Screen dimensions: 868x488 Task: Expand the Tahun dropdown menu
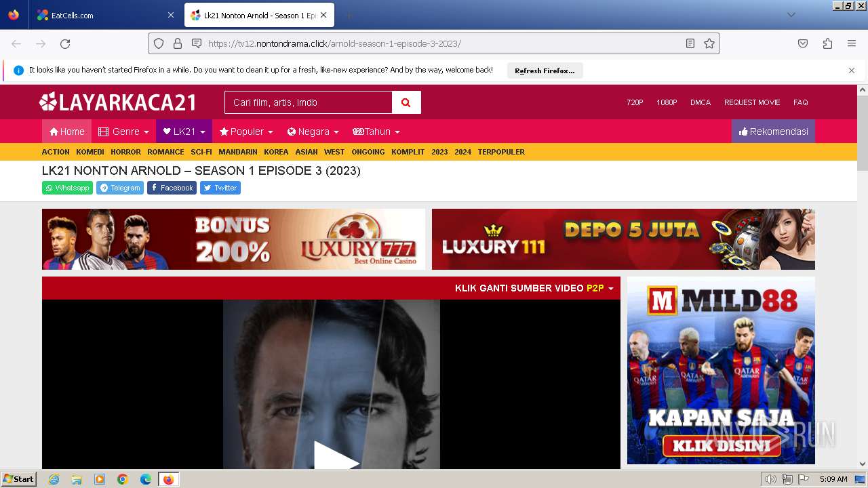(376, 131)
